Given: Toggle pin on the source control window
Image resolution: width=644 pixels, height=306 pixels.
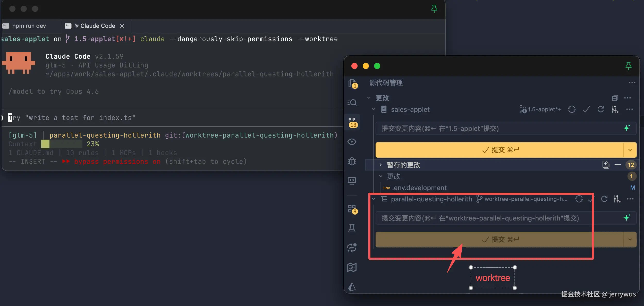Looking at the screenshot, I should (628, 66).
